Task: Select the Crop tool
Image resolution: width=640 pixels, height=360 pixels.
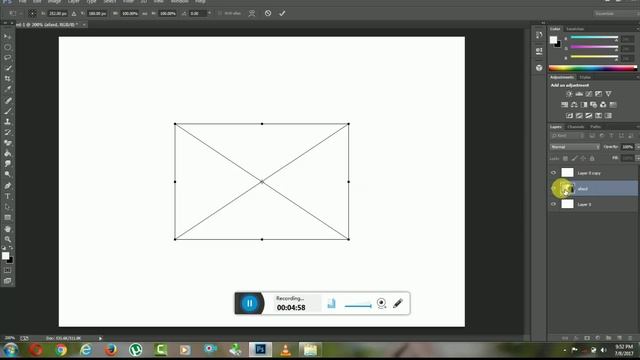Action: point(7,78)
